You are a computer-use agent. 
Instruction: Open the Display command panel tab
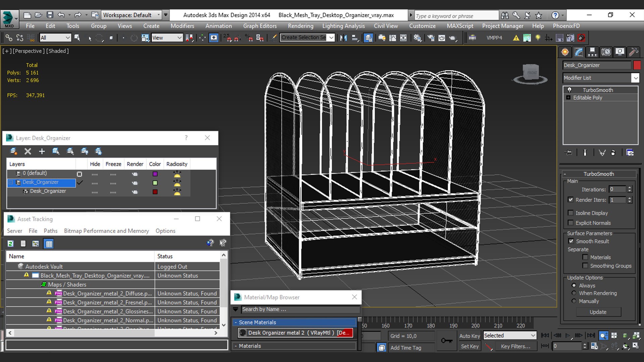(x=620, y=52)
